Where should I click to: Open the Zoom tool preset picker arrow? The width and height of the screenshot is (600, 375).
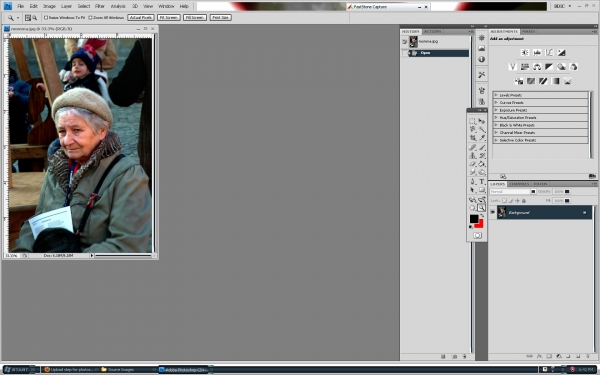pos(18,18)
